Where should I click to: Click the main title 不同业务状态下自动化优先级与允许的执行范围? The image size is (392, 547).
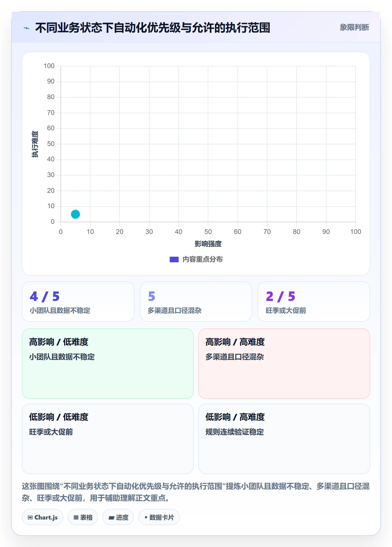pos(153,28)
